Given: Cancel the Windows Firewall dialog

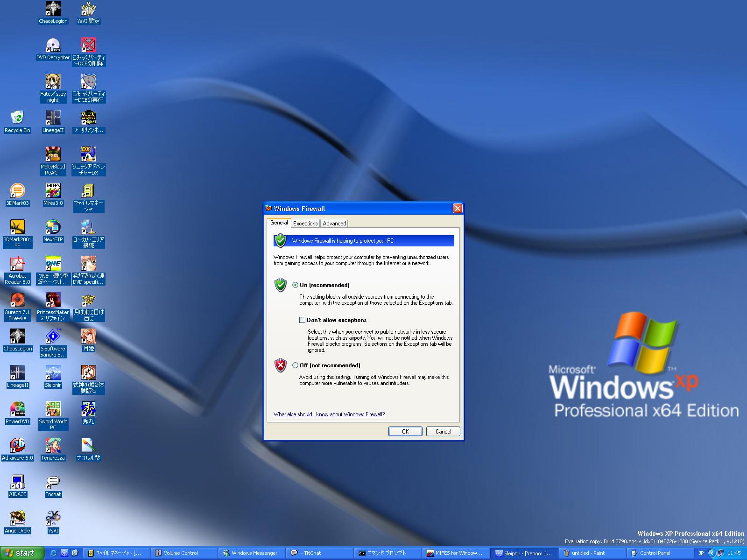Looking at the screenshot, I should pos(443,432).
